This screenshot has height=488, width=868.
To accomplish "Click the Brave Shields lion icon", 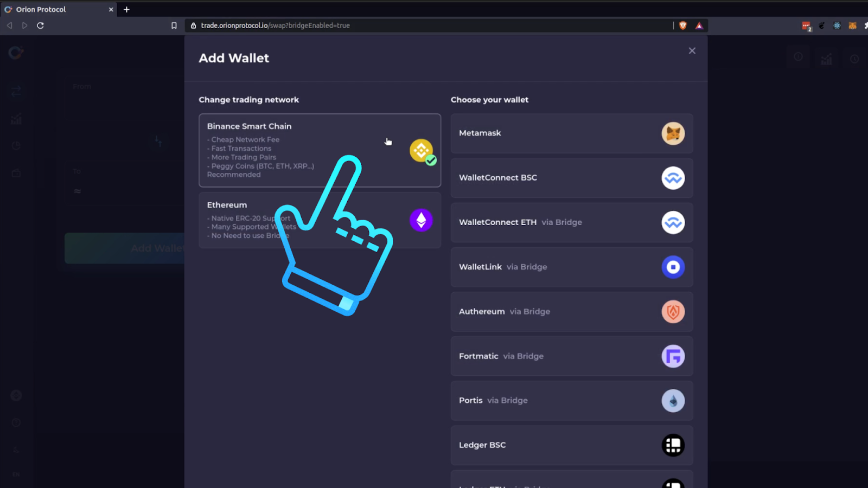I will [x=683, y=25].
